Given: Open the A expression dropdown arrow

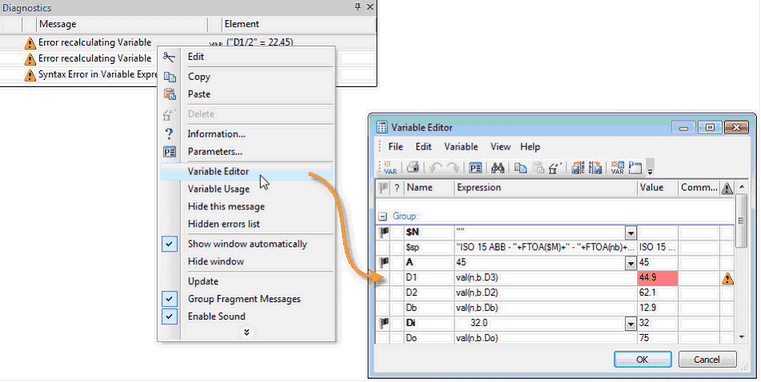Looking at the screenshot, I should pos(630,263).
